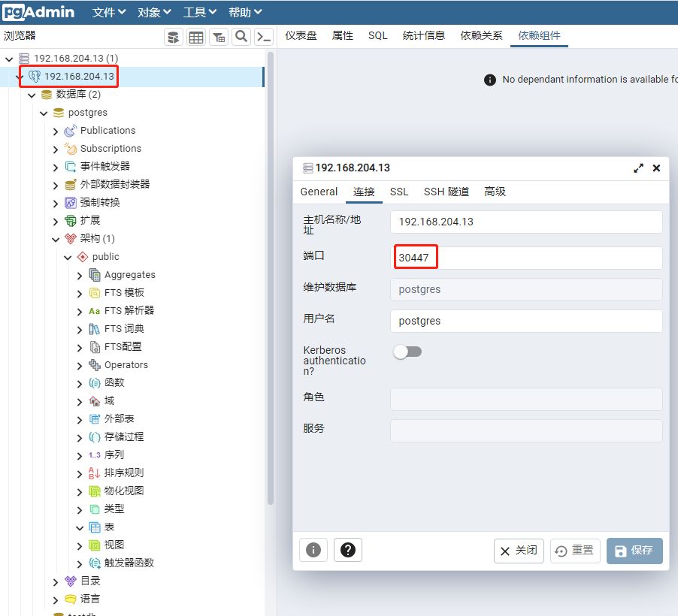Open the Search Objects magnifier icon
This screenshot has width=678, height=616.
click(241, 37)
